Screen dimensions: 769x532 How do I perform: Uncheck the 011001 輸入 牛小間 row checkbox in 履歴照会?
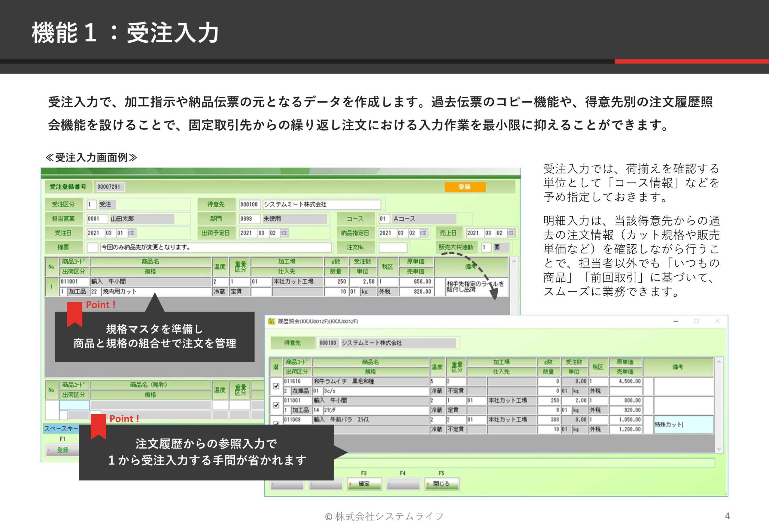(x=276, y=405)
